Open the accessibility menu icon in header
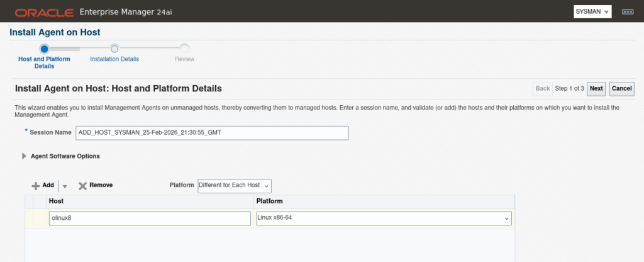The height and width of the screenshot is (262, 644). coord(626,12)
